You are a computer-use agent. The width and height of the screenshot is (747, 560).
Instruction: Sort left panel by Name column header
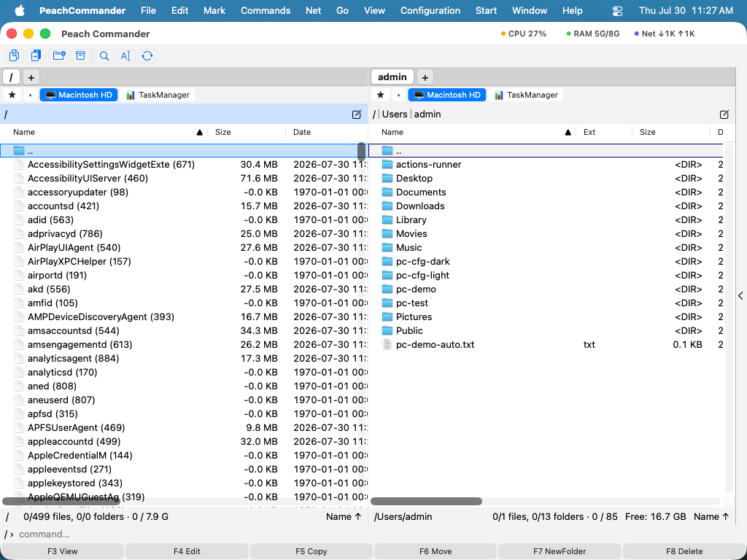[104, 132]
